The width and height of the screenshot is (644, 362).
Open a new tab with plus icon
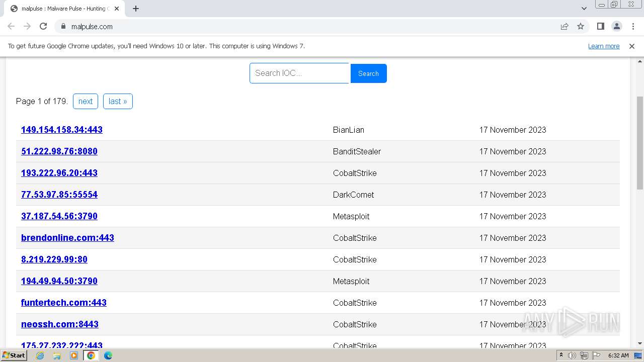tap(136, 9)
